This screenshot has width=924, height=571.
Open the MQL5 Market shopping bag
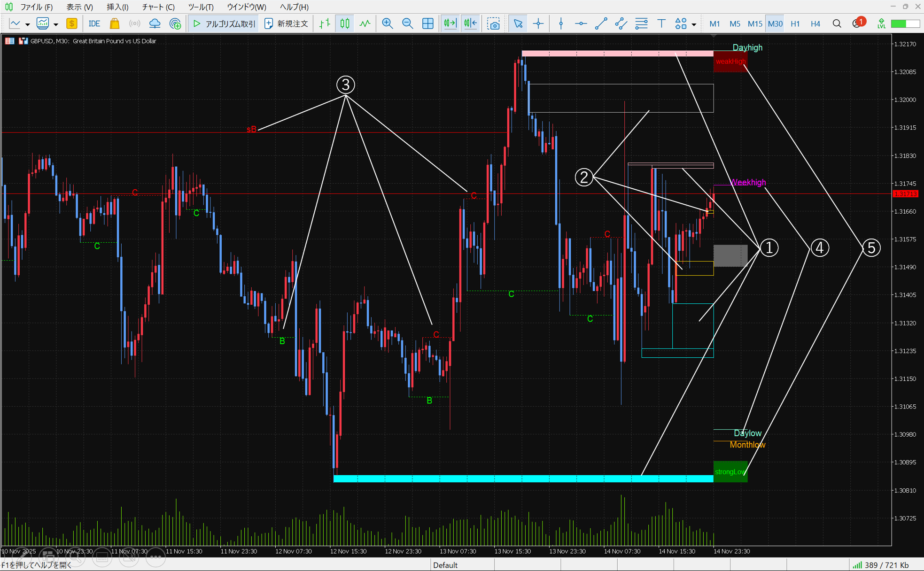[114, 23]
